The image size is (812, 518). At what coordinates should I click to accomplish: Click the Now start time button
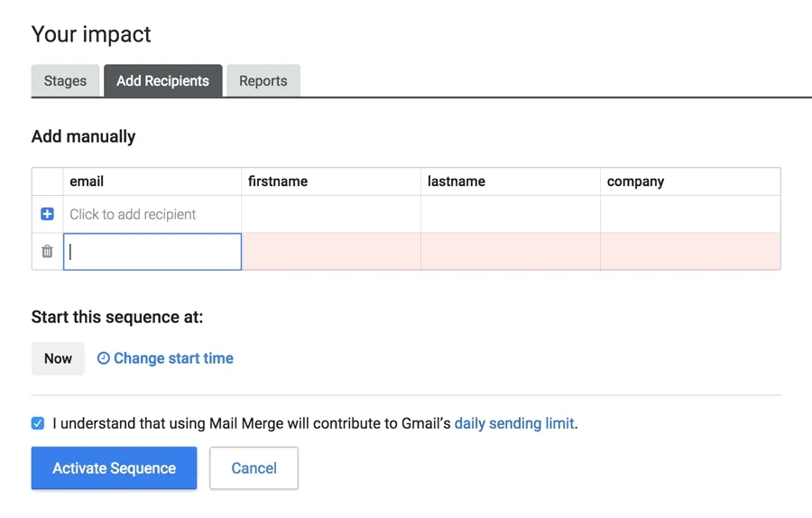[x=58, y=358]
